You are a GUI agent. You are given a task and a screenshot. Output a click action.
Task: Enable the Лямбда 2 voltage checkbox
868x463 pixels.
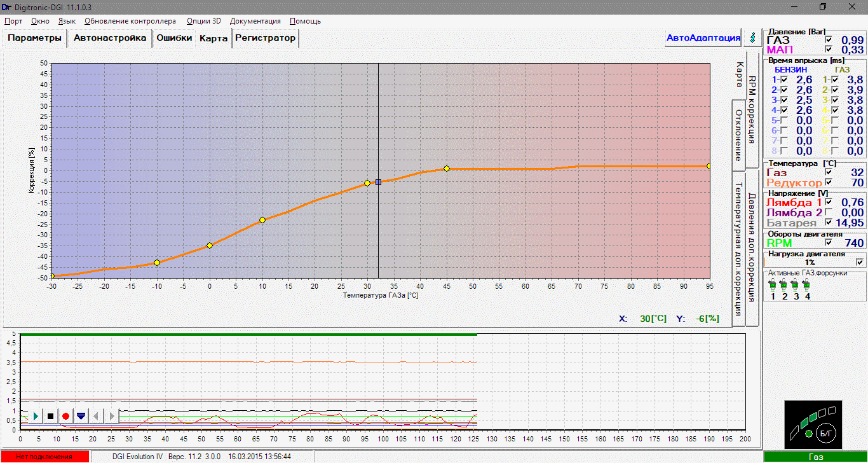[x=828, y=212]
